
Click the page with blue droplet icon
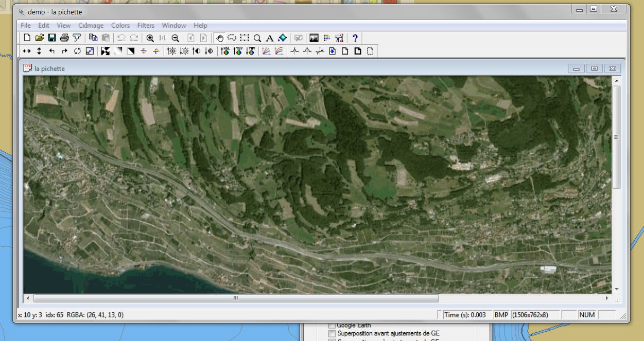click(333, 51)
